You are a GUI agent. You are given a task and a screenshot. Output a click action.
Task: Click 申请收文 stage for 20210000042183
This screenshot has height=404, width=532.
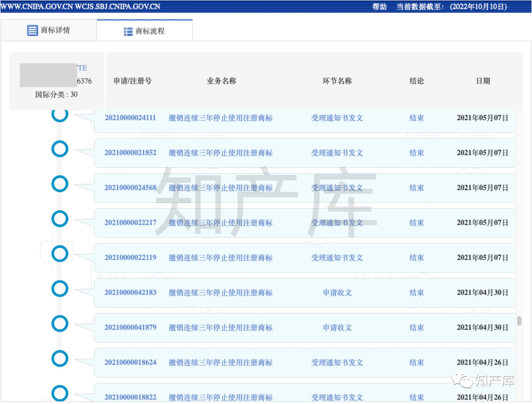click(x=337, y=293)
